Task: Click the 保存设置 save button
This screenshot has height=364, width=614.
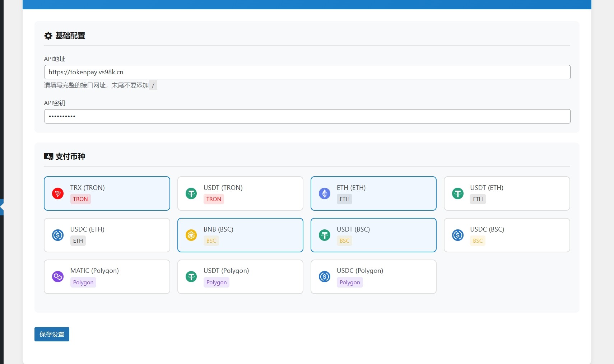Action: [x=52, y=334]
